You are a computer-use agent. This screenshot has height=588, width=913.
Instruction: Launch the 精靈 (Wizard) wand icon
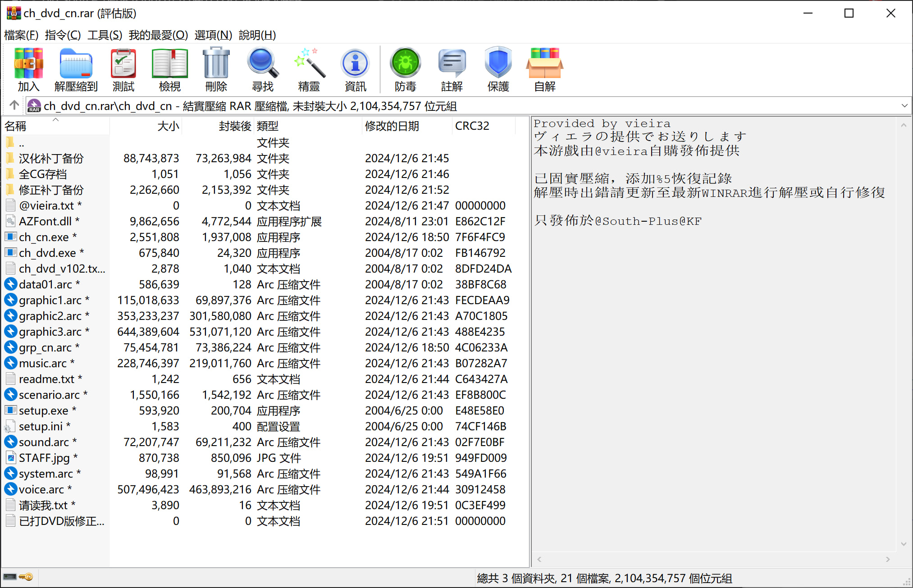tap(309, 69)
